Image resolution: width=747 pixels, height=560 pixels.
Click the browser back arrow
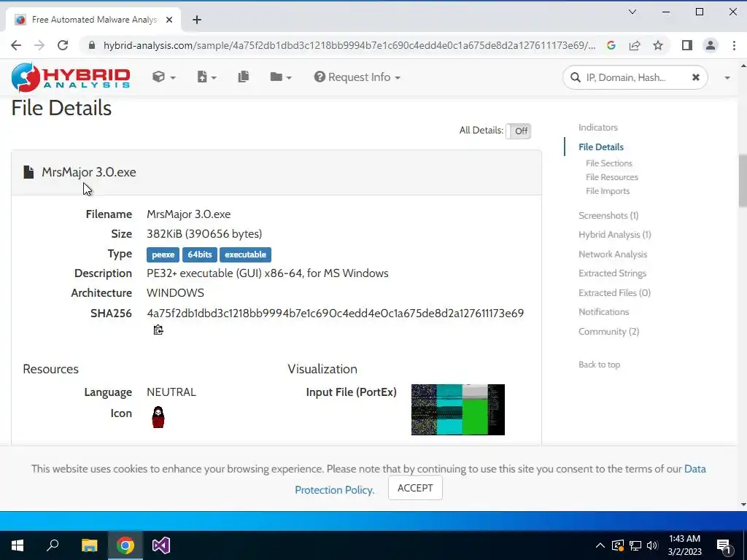coord(16,45)
